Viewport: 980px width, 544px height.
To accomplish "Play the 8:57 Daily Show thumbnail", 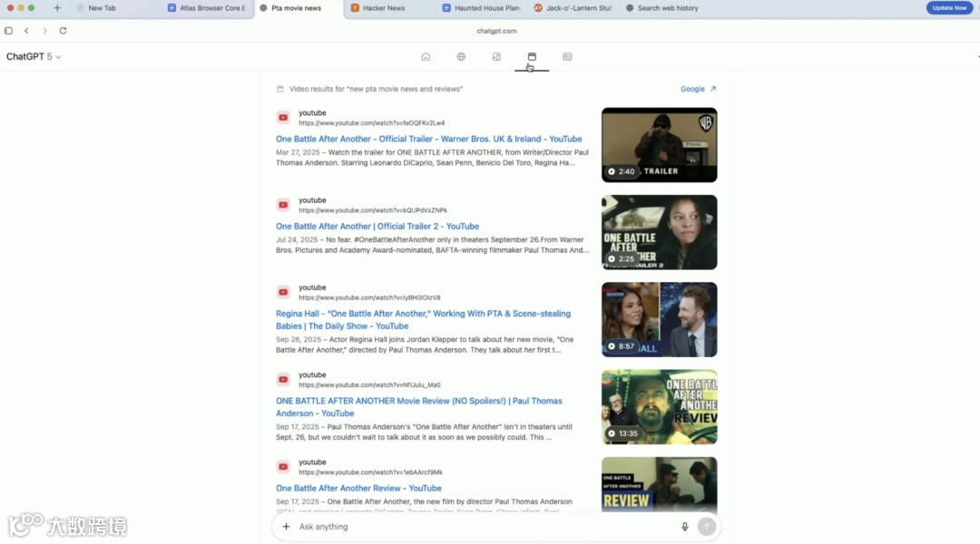I will pos(660,320).
